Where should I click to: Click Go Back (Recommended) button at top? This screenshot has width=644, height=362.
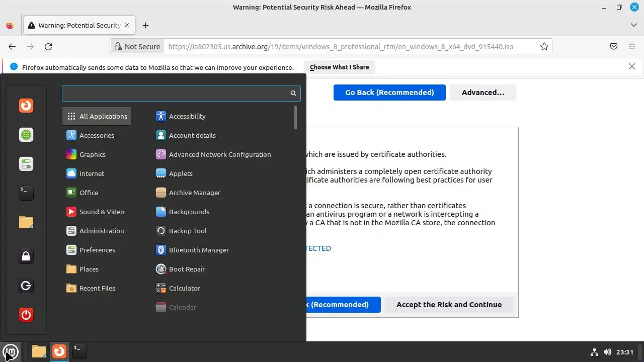pos(389,93)
